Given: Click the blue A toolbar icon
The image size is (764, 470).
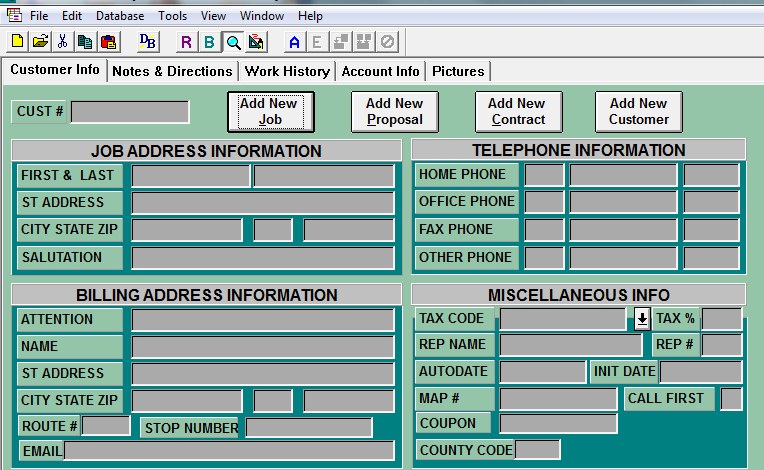Looking at the screenshot, I should tap(294, 41).
